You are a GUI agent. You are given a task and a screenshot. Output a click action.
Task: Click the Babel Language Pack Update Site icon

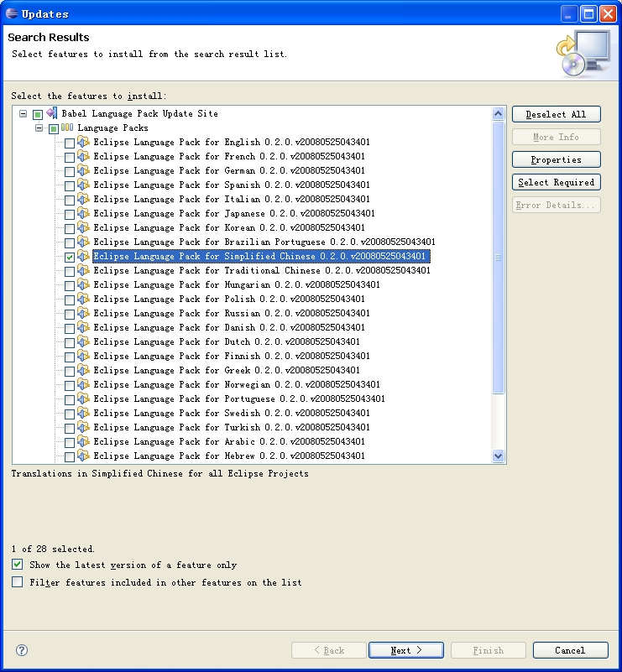52,113
